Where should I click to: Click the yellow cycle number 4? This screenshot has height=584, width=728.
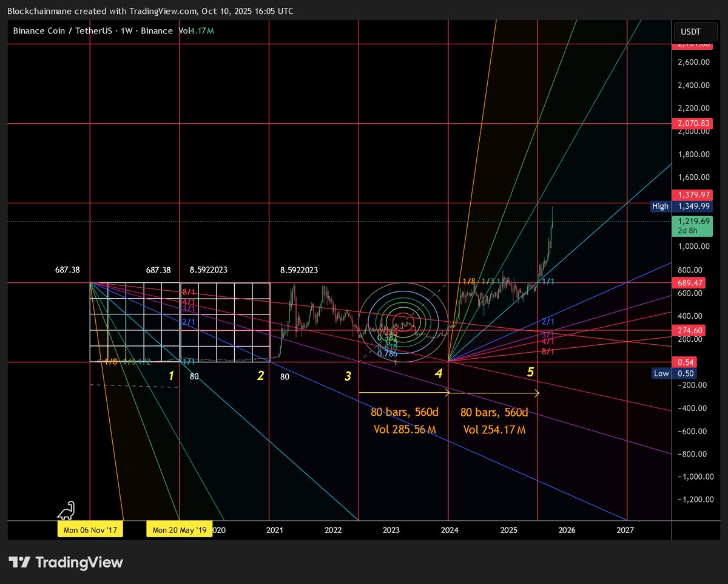tap(439, 375)
